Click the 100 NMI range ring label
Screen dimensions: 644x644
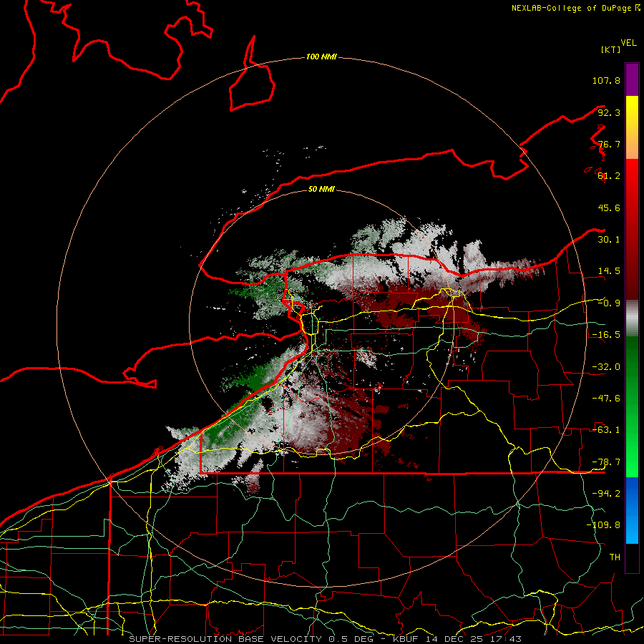pyautogui.click(x=321, y=57)
